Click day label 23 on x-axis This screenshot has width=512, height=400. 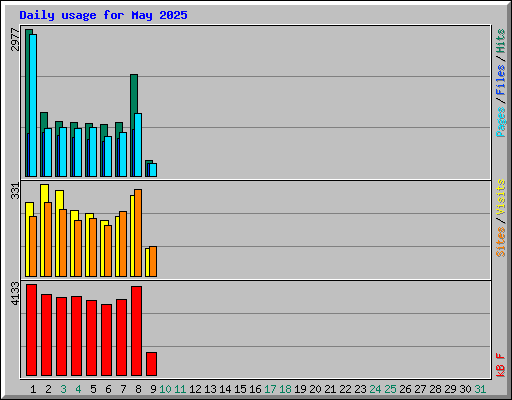click(360, 389)
